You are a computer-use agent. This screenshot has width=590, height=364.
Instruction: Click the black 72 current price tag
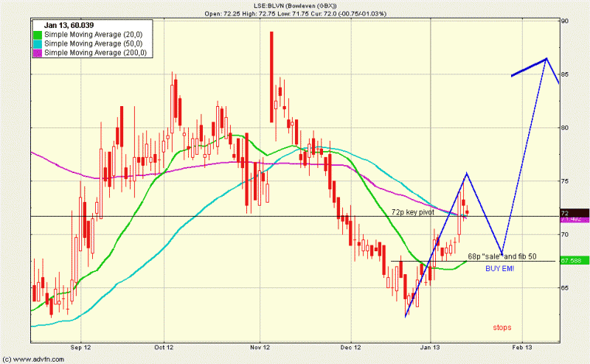pos(574,213)
